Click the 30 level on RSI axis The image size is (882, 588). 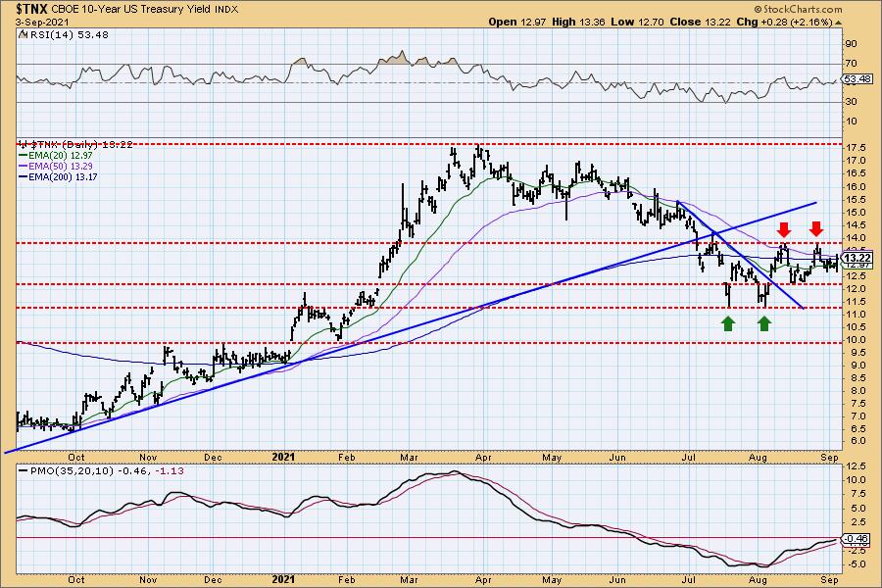pyautogui.click(x=851, y=101)
